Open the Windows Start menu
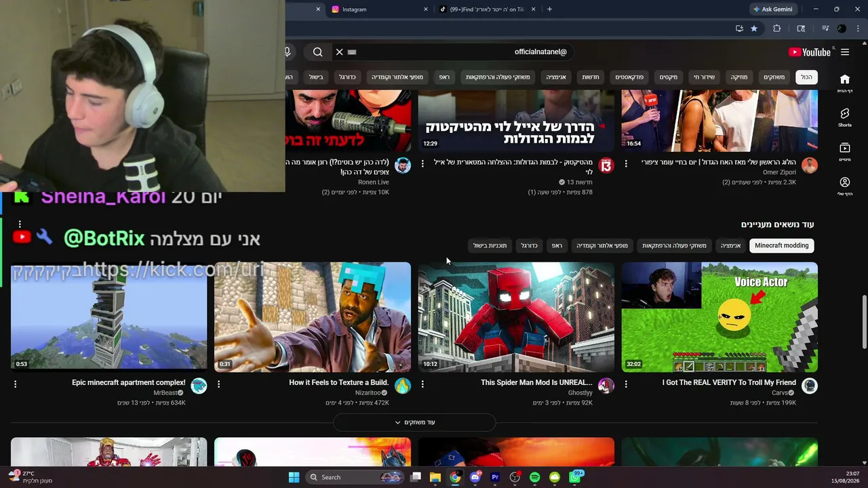The image size is (868, 488). (294, 477)
